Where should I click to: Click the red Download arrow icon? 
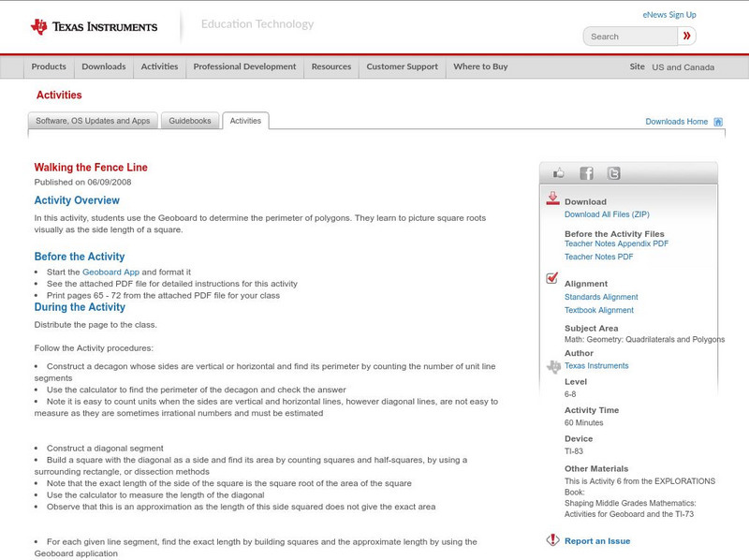point(552,199)
